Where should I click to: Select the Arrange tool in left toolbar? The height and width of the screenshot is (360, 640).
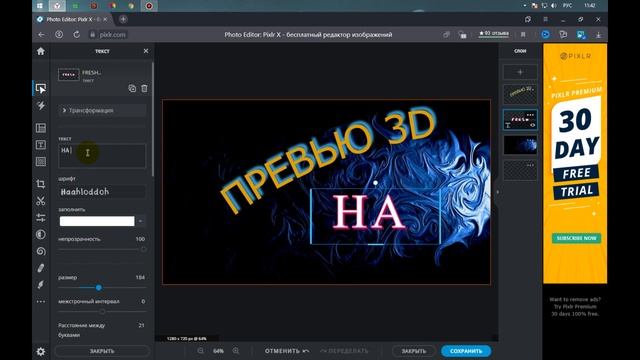41,88
